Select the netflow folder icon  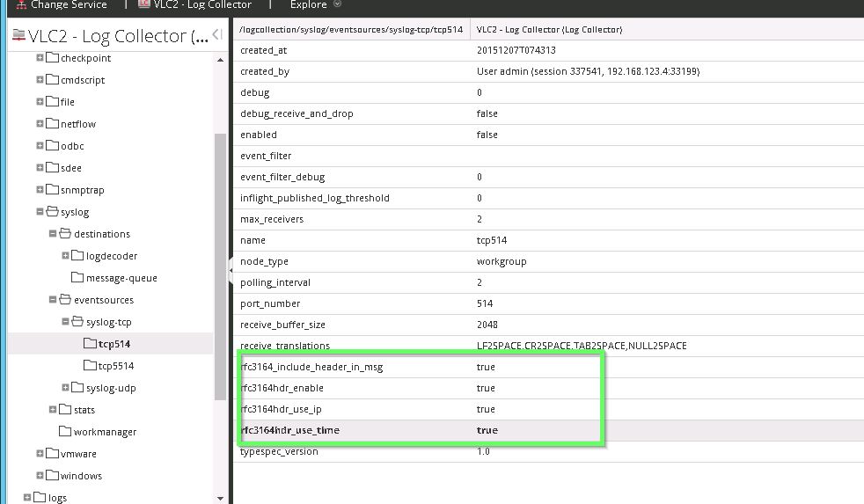pyautogui.click(x=52, y=123)
